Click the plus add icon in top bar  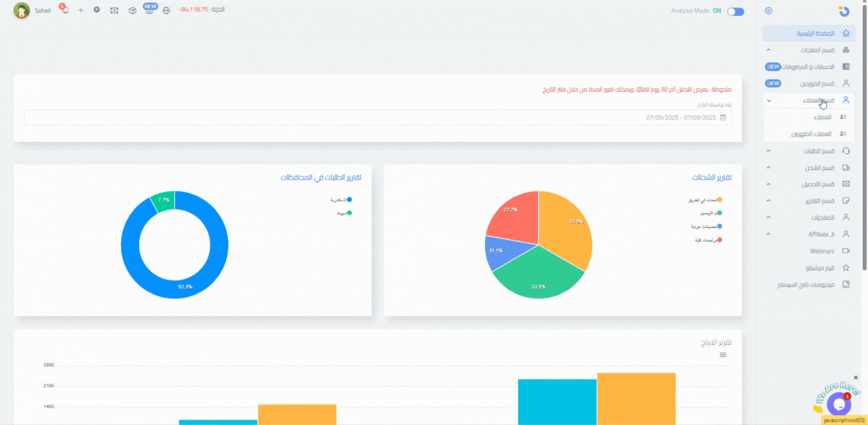point(81,10)
